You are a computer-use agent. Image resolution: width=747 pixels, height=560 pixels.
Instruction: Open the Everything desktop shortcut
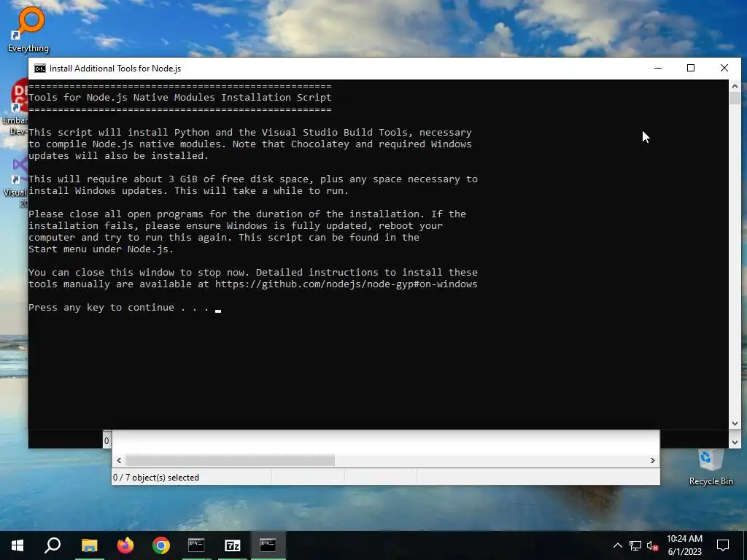(x=28, y=28)
